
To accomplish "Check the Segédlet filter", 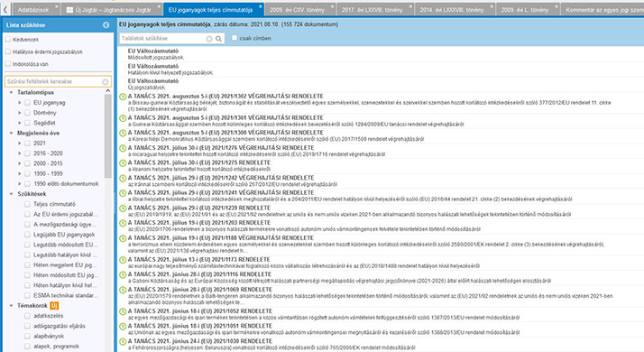I will pyautogui.click(x=27, y=123).
